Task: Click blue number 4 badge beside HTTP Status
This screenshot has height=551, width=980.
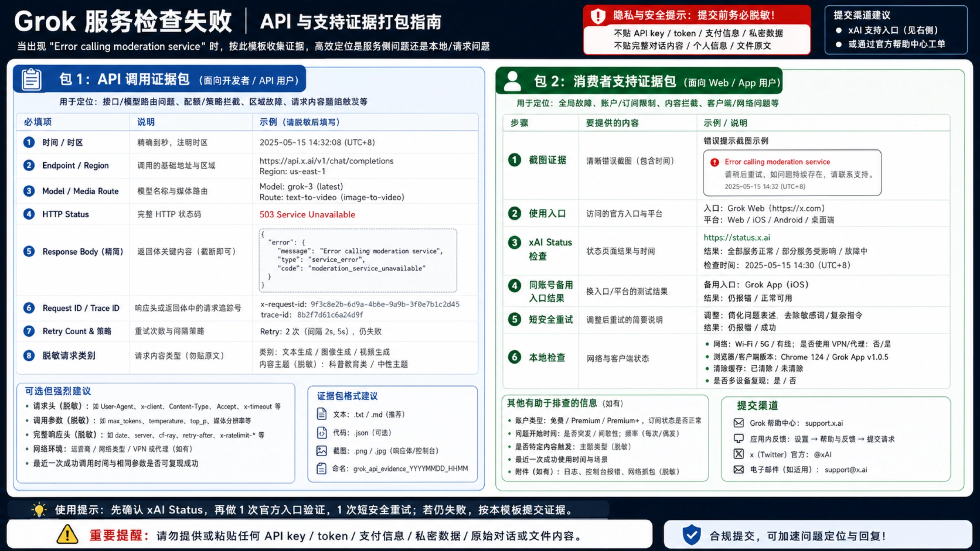Action: [29, 214]
